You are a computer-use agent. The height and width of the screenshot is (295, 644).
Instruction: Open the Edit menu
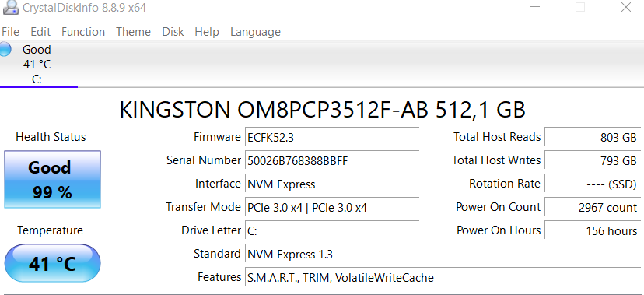(x=40, y=32)
